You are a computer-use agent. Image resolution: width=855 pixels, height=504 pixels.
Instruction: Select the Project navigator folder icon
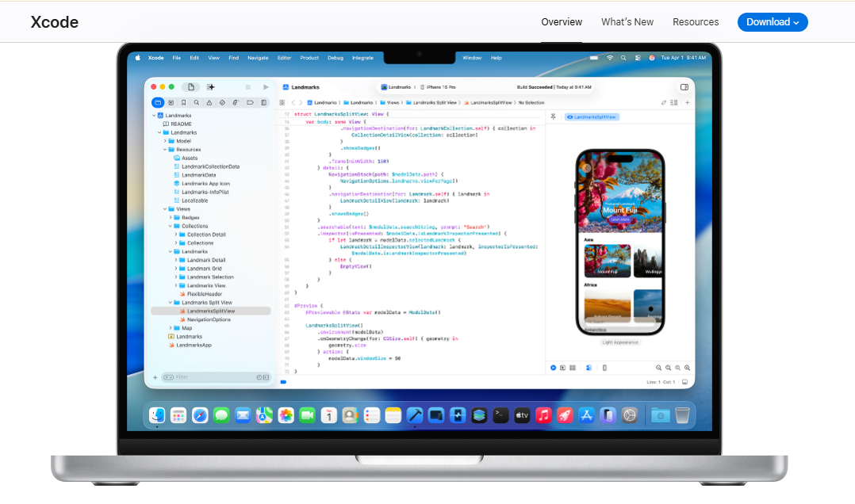point(157,102)
